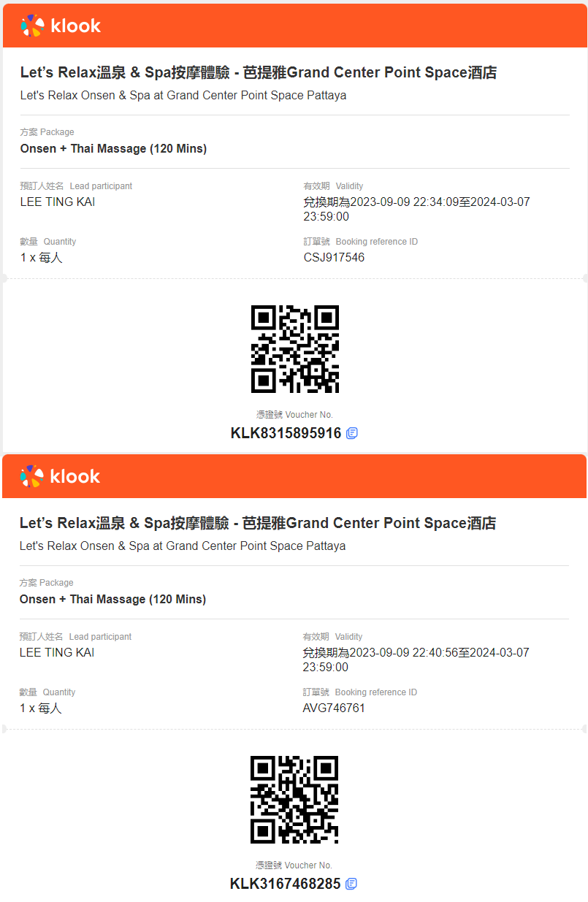The height and width of the screenshot is (902, 588).
Task: Click the first 'Let's Relax Onsen & Spa' English subtitle
Action: click(183, 96)
